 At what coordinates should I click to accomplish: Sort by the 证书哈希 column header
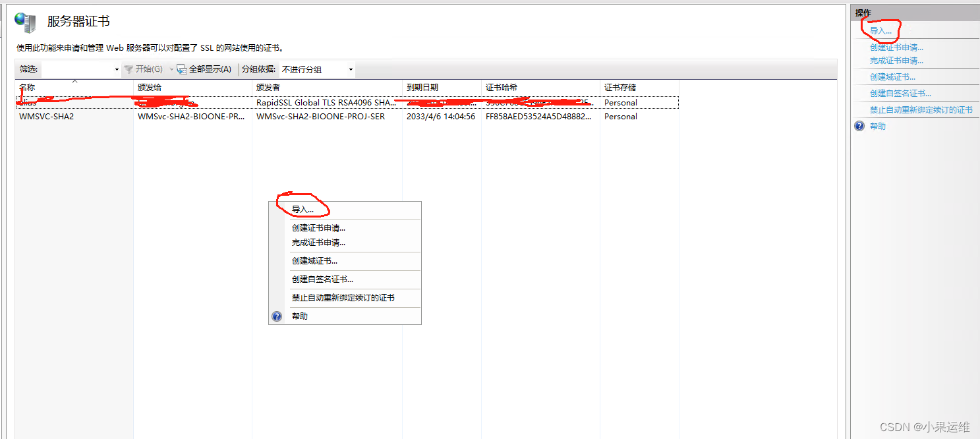click(x=540, y=87)
